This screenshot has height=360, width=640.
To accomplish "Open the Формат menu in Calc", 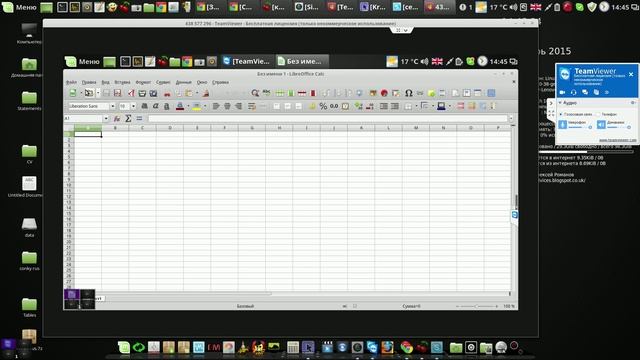I will [x=143, y=82].
